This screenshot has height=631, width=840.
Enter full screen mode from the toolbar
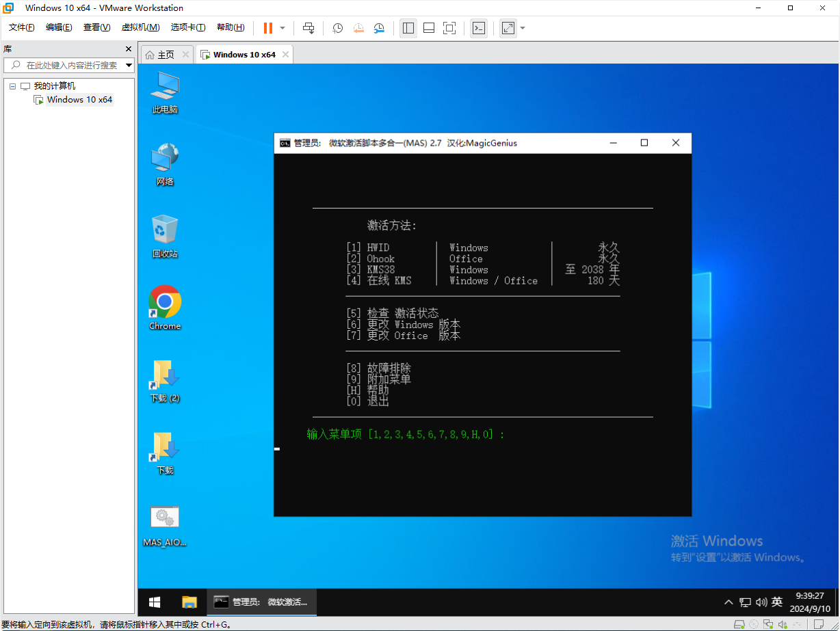[x=449, y=28]
